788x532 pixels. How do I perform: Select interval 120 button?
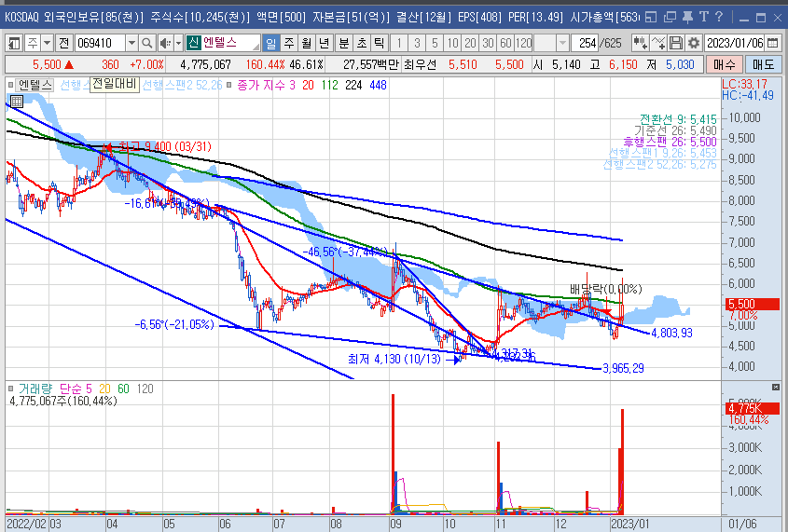tap(524, 43)
